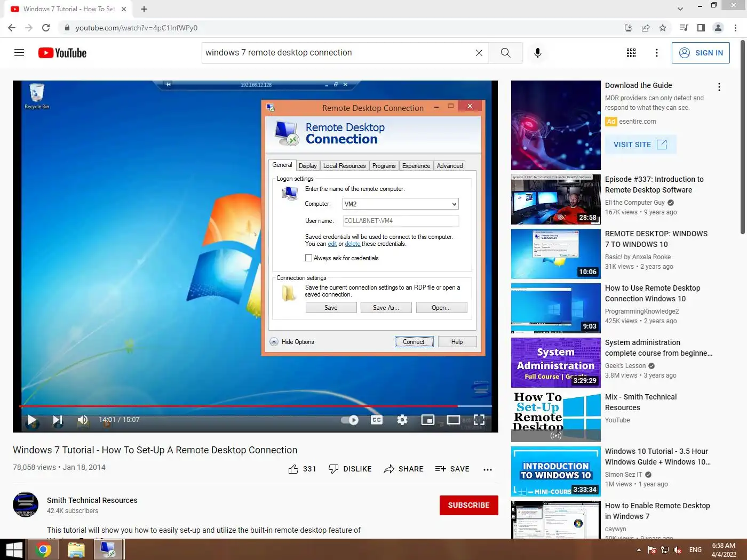Open Smith Technical Resources channel name
Screen dimensions: 747x560
(92, 500)
